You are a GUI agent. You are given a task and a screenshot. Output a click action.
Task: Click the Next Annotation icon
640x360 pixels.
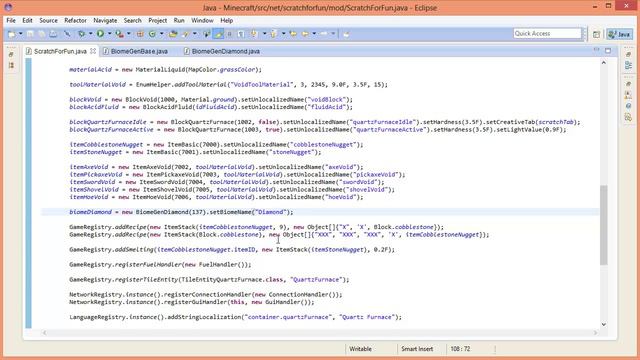(254, 34)
